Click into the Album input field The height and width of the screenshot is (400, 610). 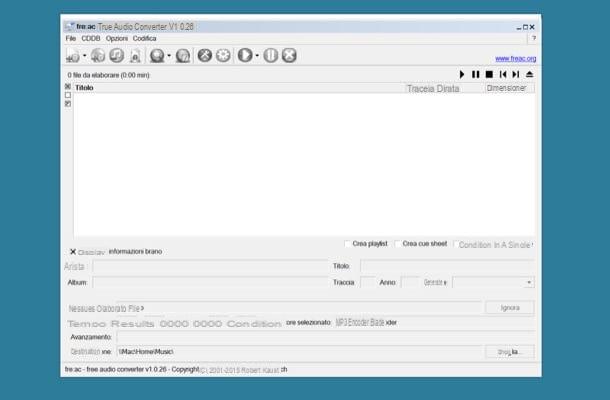pos(210,282)
